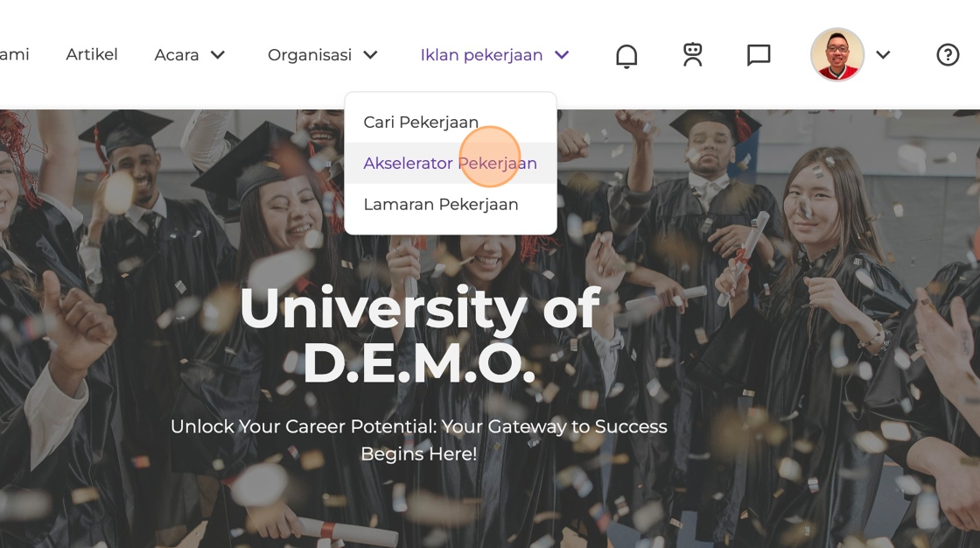Collapse the Iklan pekerjaan dropdown chevron
The height and width of the screenshot is (548, 980).
coord(563,55)
